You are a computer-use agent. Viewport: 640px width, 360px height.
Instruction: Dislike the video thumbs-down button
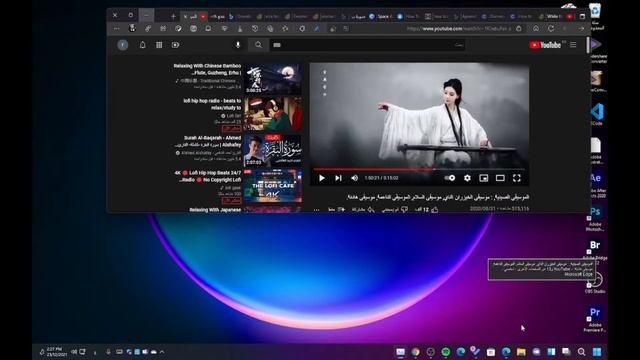point(404,209)
